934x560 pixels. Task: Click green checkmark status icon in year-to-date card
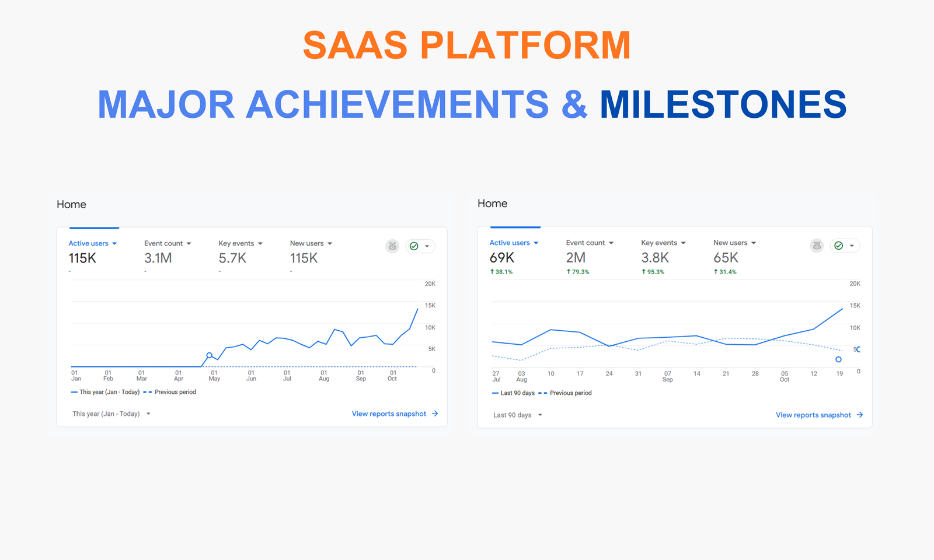click(x=414, y=246)
